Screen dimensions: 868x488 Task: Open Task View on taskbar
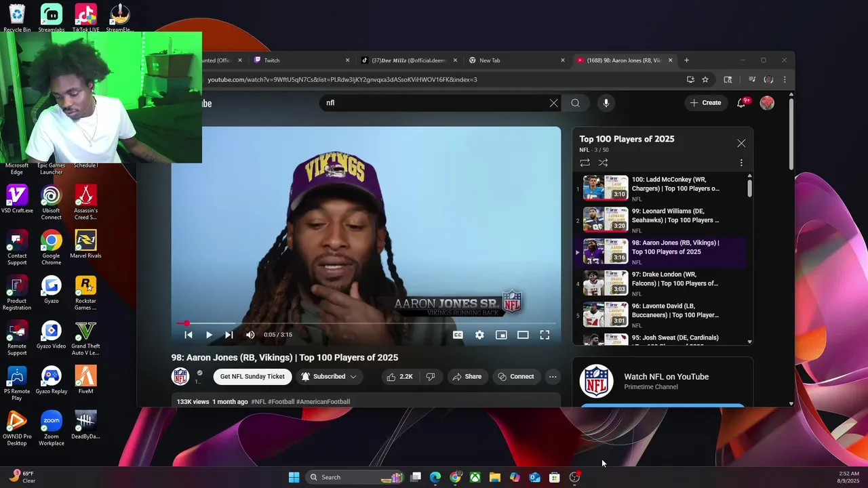(416, 477)
